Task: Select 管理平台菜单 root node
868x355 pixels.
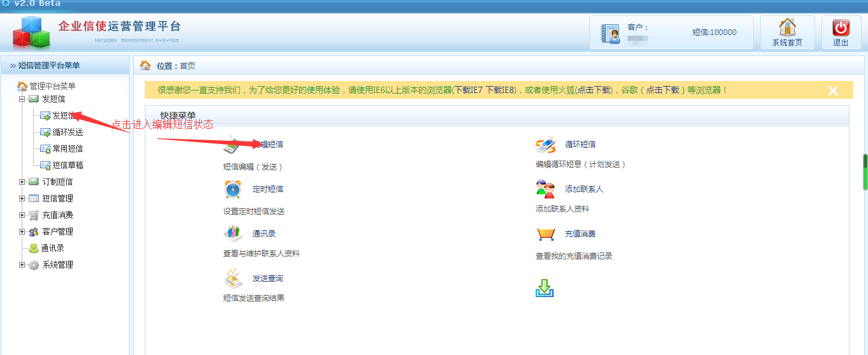Action: [52, 86]
